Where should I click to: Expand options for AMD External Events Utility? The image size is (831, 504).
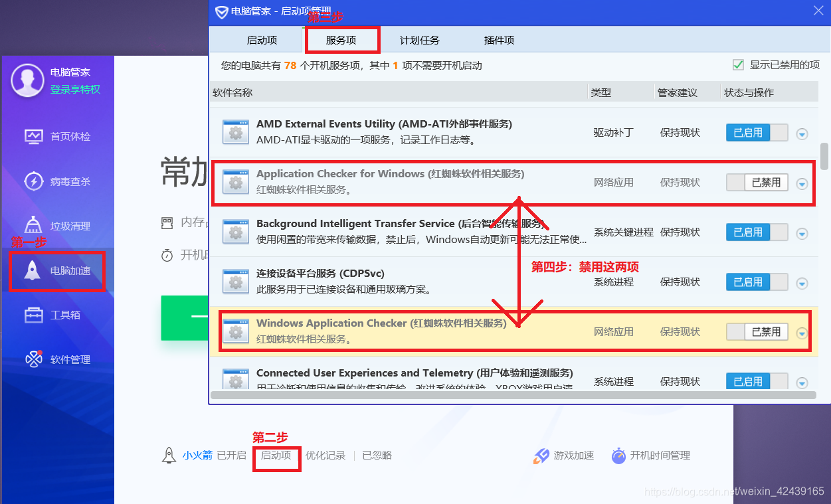tap(802, 134)
